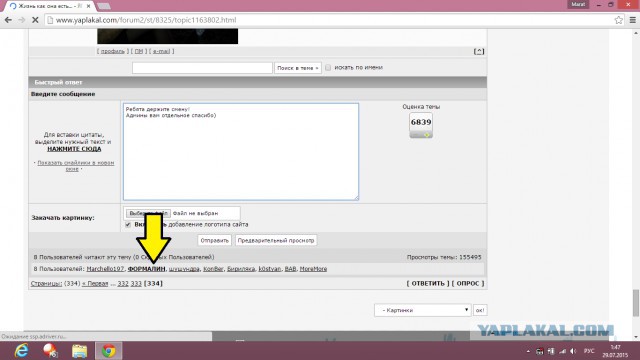The height and width of the screenshot is (360, 640).
Task: Click the Marat profile button in Chrome title bar
Action: [x=578, y=4]
